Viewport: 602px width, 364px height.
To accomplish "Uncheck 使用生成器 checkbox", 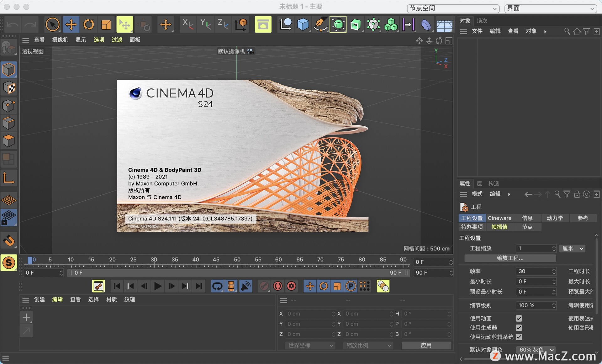I will tap(519, 328).
